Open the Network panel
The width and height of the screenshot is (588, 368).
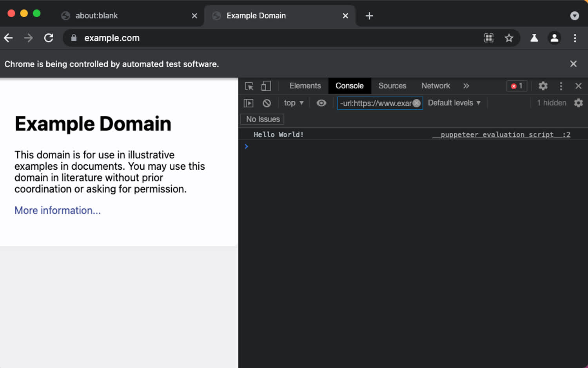pyautogui.click(x=436, y=86)
